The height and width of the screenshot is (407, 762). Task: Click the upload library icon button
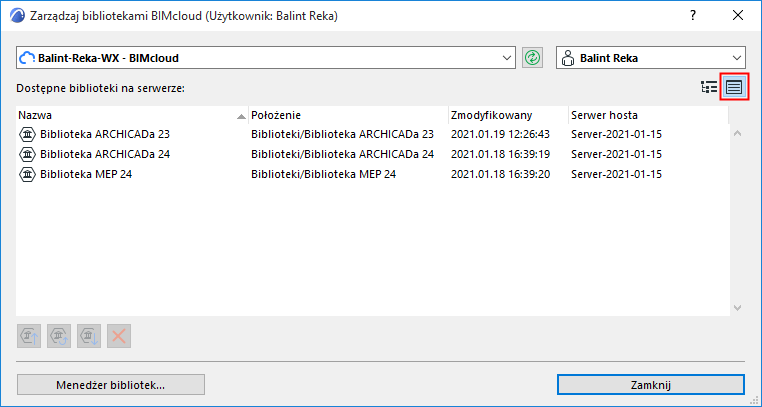(29, 335)
